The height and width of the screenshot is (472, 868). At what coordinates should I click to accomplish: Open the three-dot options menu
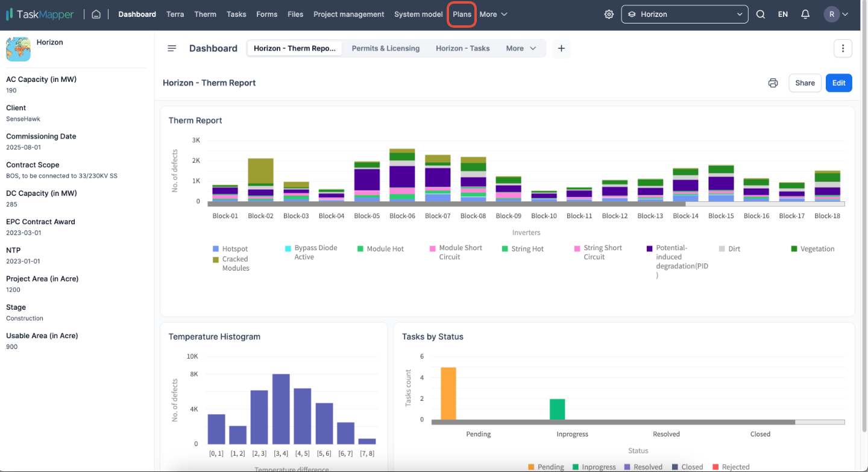click(843, 48)
